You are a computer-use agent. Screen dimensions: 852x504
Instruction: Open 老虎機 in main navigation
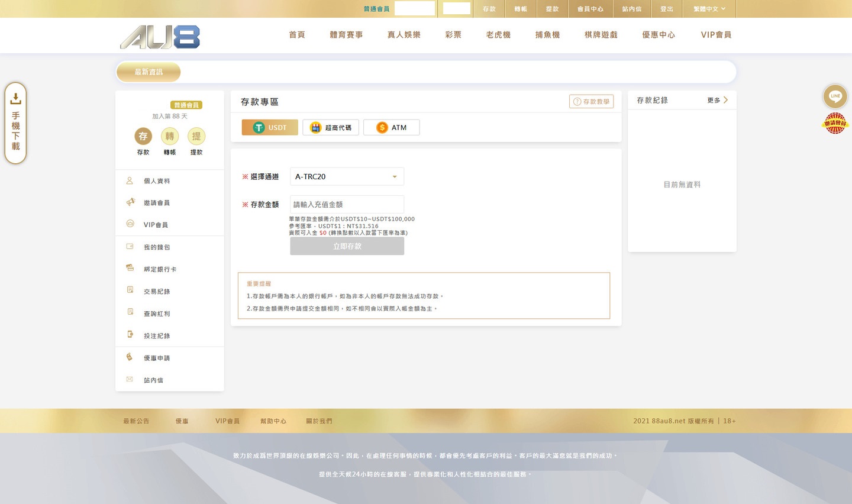pos(498,35)
